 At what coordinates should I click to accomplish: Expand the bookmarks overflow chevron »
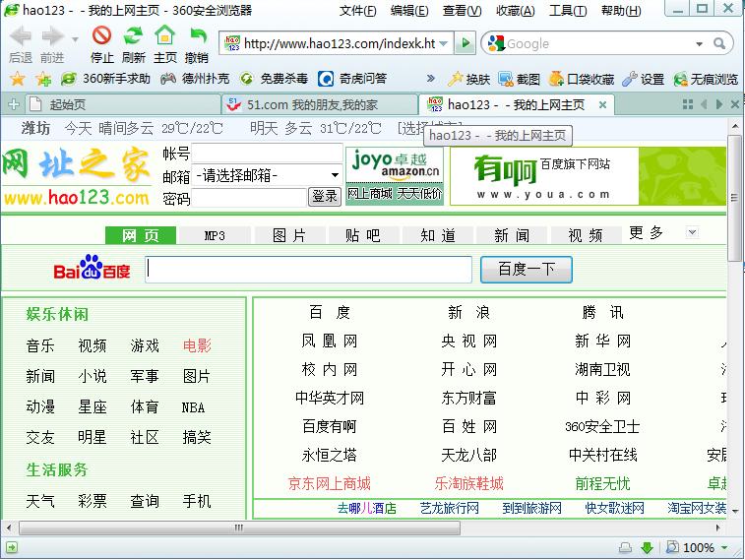pyautogui.click(x=430, y=79)
